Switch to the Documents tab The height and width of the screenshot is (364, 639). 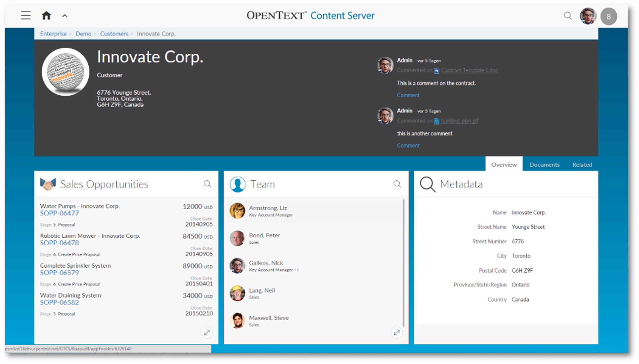pos(544,165)
